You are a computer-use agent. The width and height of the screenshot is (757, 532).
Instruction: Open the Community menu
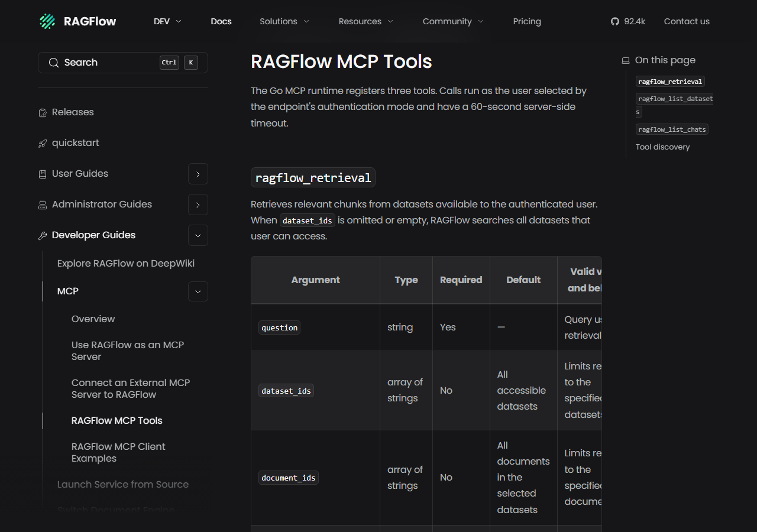coord(454,21)
